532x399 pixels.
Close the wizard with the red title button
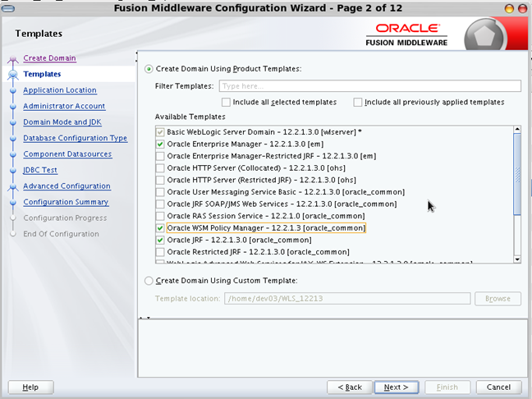522,8
